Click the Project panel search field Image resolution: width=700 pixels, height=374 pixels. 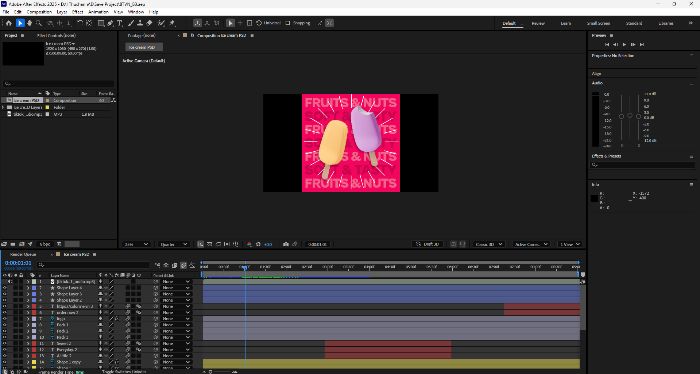coord(58,83)
